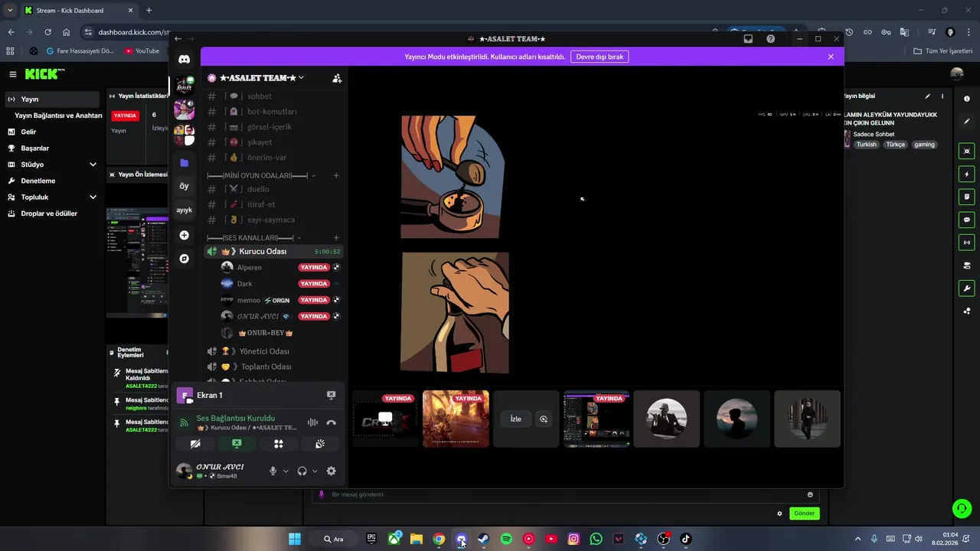Edit stream info pencil in Kick panel

(x=927, y=96)
